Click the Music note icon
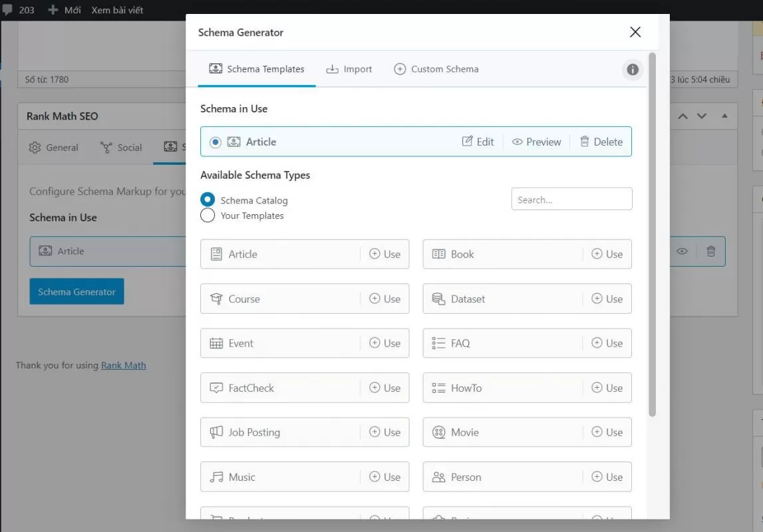The image size is (763, 532). click(x=216, y=477)
